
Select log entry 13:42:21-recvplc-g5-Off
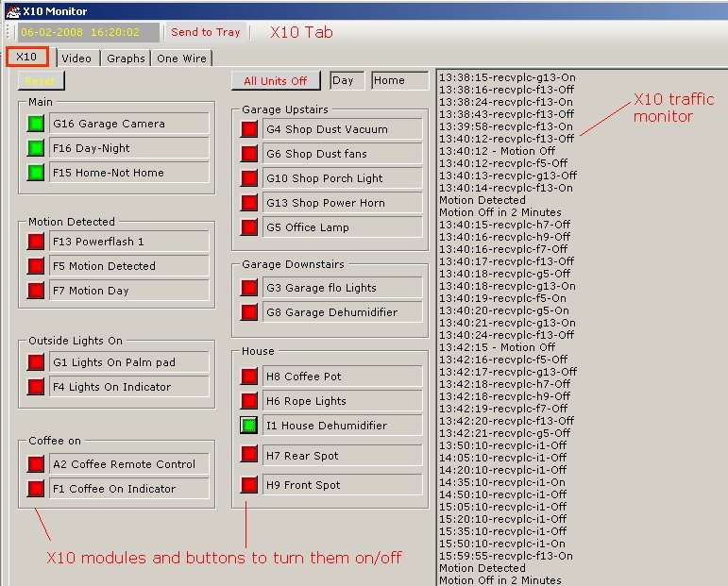(x=504, y=433)
